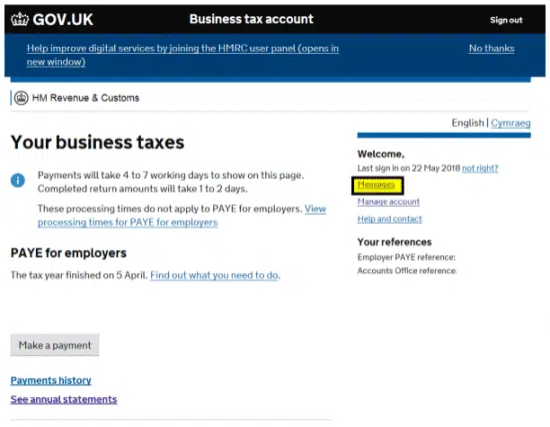550x427 pixels.
Task: Click the Make a payment button
Action: coord(55,345)
